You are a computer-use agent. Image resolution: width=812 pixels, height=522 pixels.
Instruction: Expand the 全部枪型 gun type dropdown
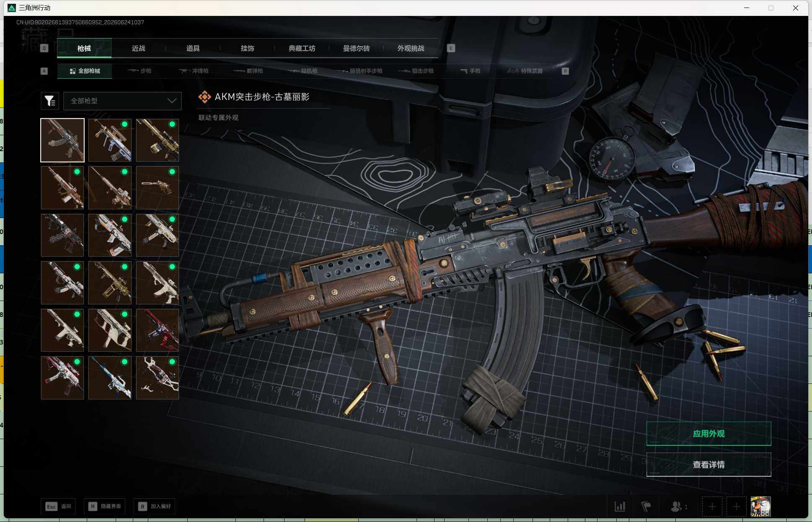click(x=122, y=101)
